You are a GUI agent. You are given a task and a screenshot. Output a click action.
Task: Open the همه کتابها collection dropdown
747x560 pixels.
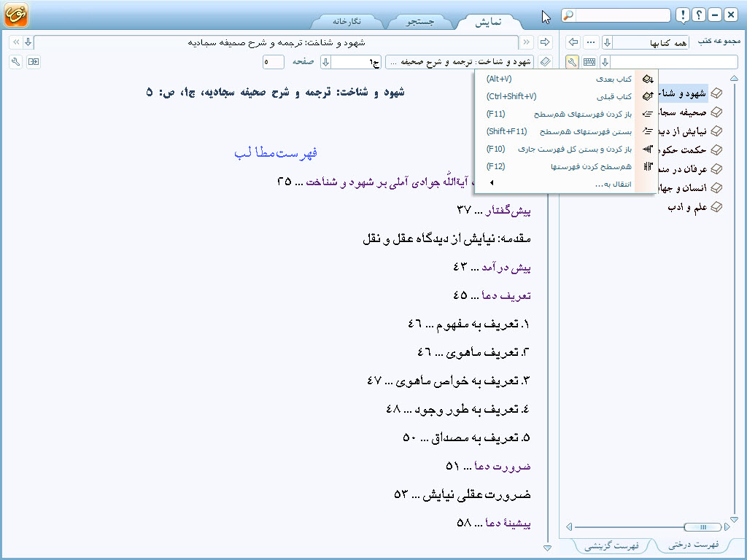[x=607, y=42]
